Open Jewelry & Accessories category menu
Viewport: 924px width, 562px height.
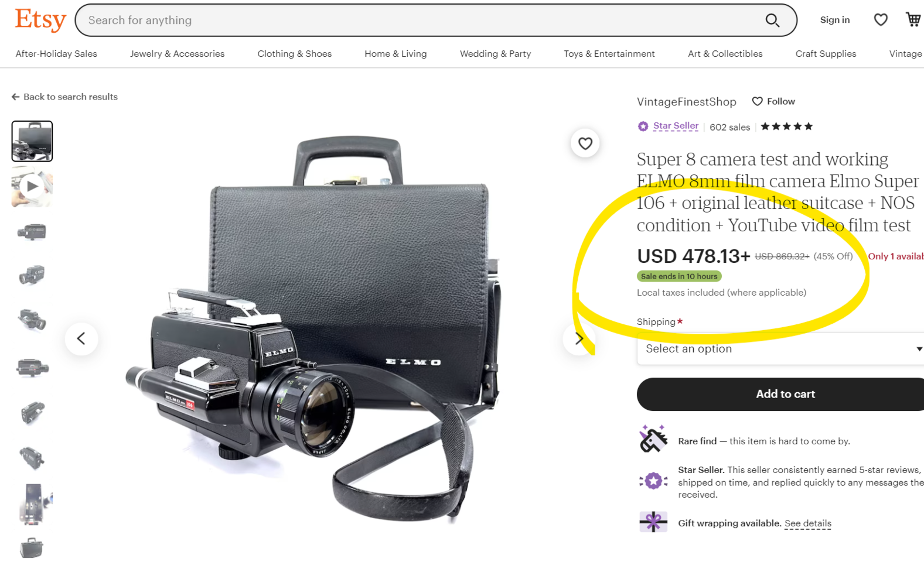click(x=177, y=54)
